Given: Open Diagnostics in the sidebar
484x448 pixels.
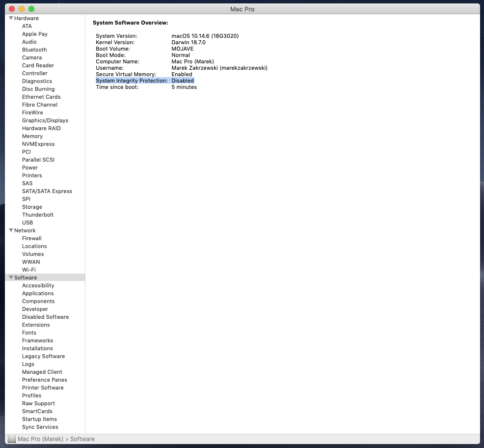Looking at the screenshot, I should pos(37,81).
